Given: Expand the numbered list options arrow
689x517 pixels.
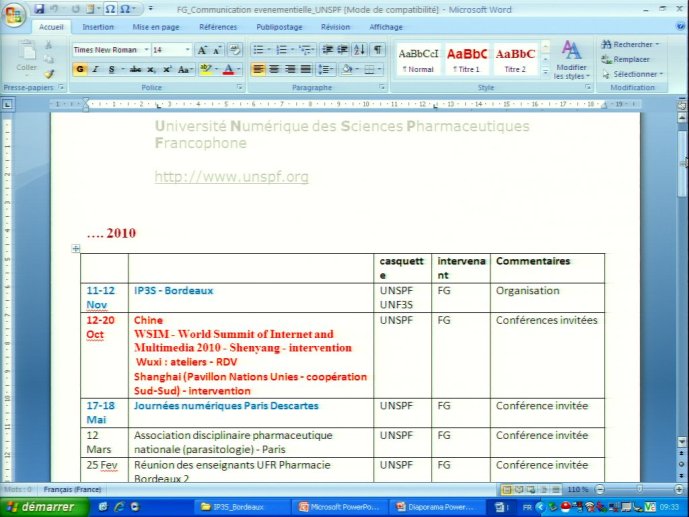Looking at the screenshot, I should click(x=292, y=50).
